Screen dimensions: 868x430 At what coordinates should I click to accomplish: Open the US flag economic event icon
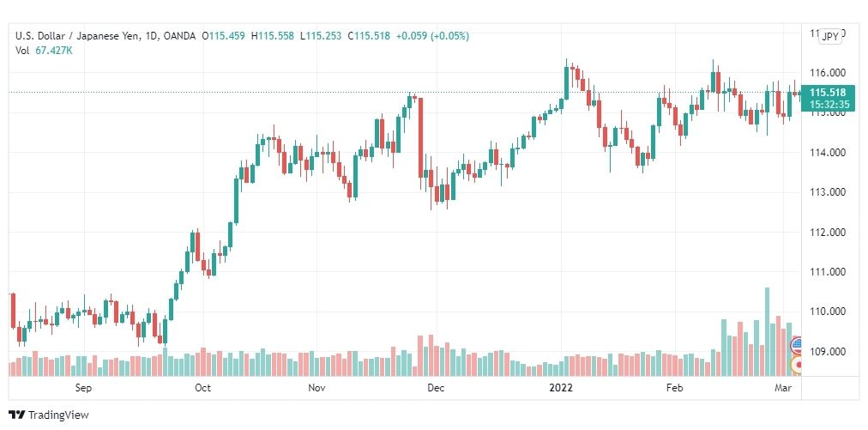(797, 345)
